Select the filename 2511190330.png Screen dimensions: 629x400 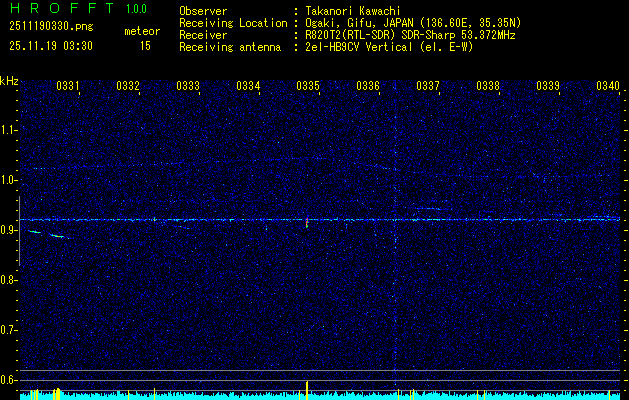coord(51,27)
